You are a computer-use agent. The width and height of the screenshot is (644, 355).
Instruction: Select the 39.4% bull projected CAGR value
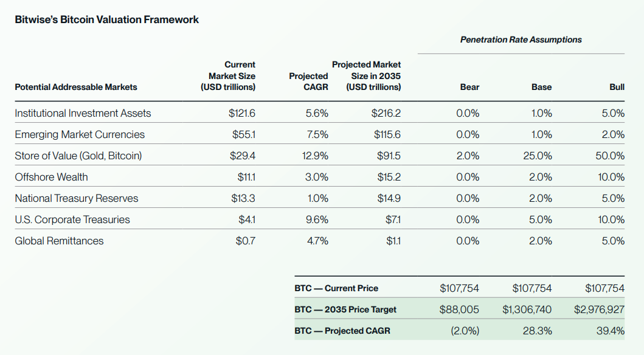(611, 331)
